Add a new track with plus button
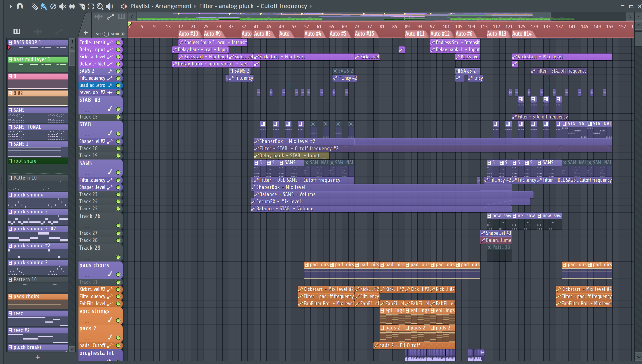The height and width of the screenshot is (364, 642). (86, 33)
